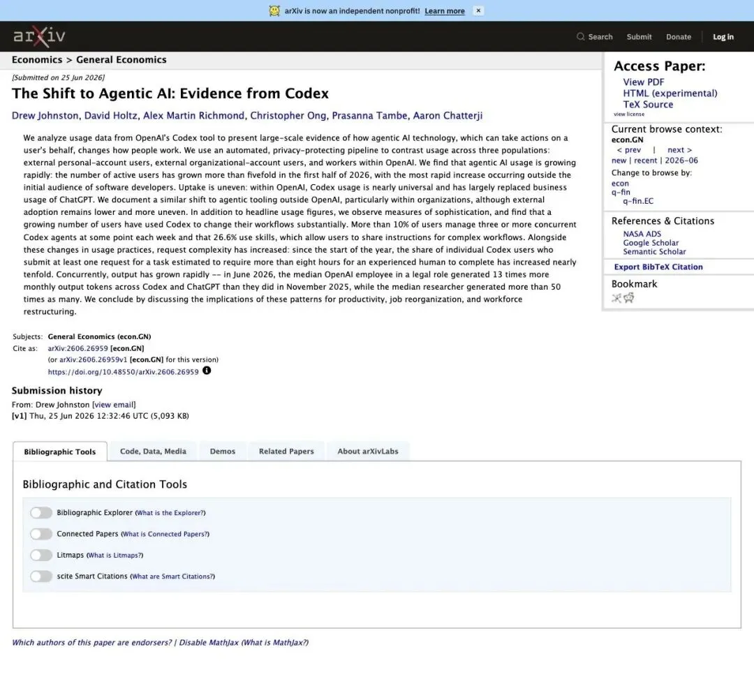Open Submit in the header

pyautogui.click(x=639, y=36)
